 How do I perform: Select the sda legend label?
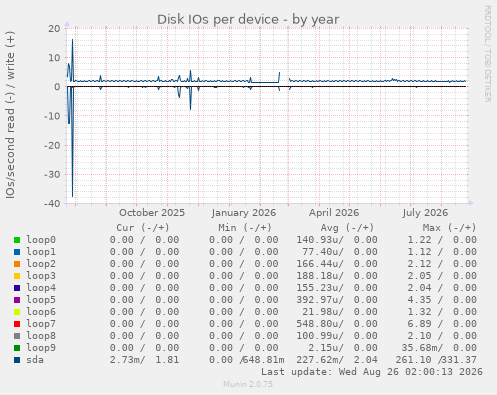tap(35, 360)
